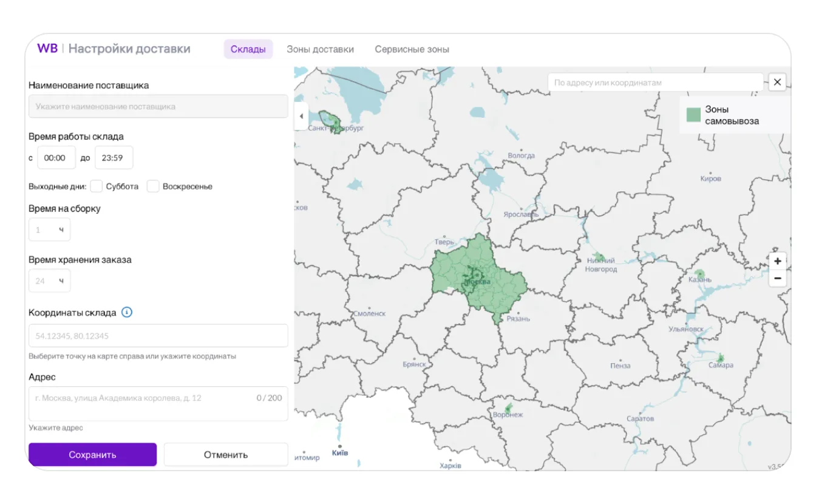Click the Укажите адрес helper text
Image resolution: width=816 pixels, height=504 pixels.
point(56,427)
